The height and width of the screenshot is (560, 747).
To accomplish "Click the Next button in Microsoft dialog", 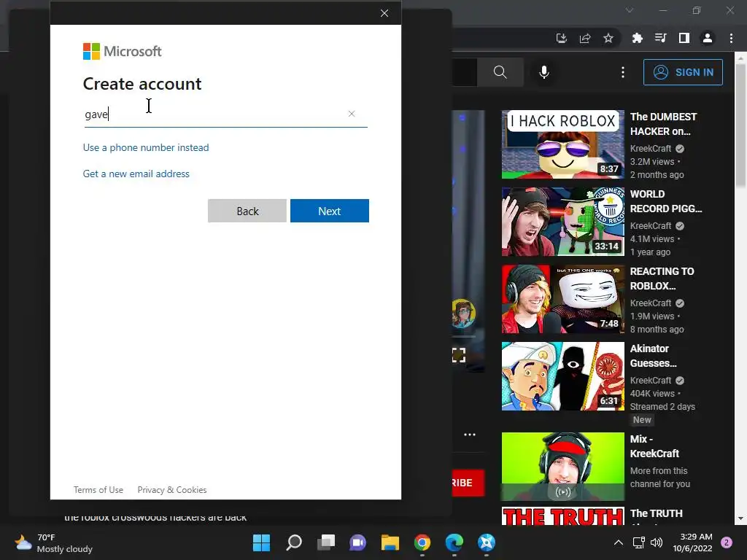I will pyautogui.click(x=329, y=211).
